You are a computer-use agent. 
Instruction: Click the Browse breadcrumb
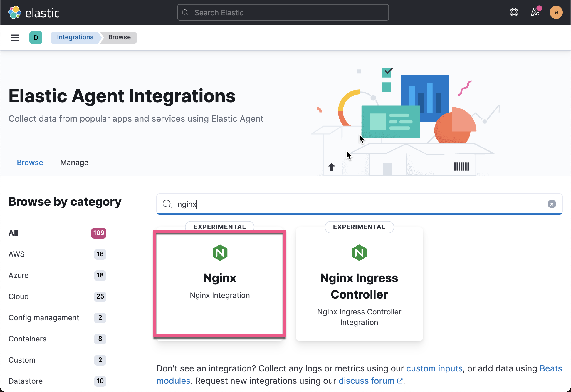(119, 37)
